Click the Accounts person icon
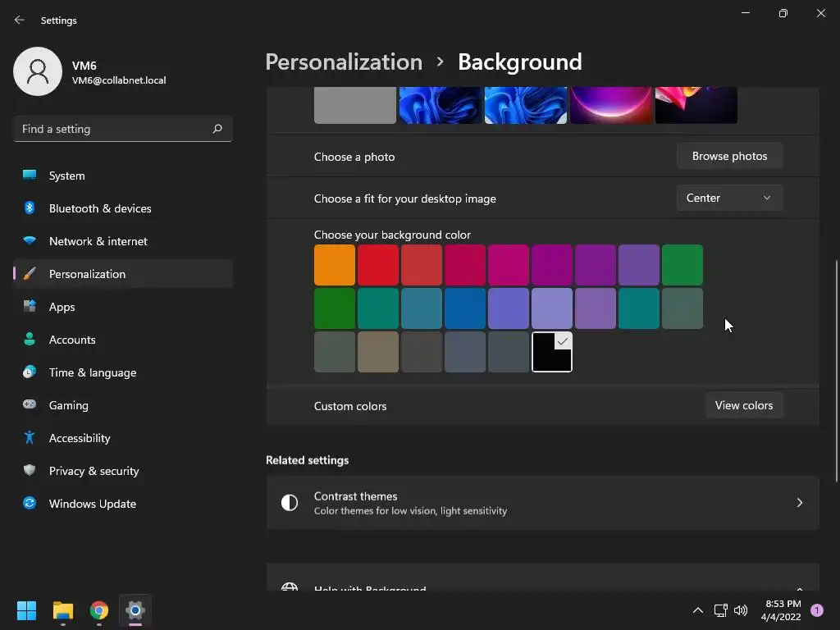 pyautogui.click(x=30, y=339)
